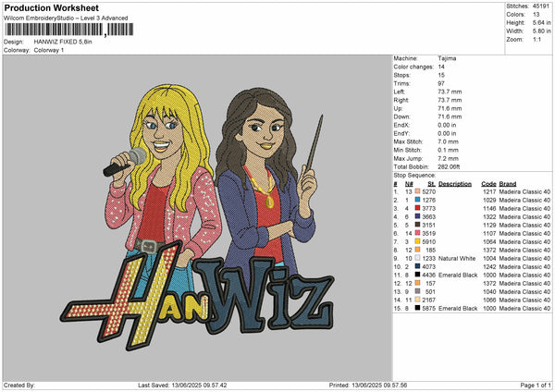The width and height of the screenshot is (555, 392).
Task: Click the "Description" column header
Action: coord(455,184)
